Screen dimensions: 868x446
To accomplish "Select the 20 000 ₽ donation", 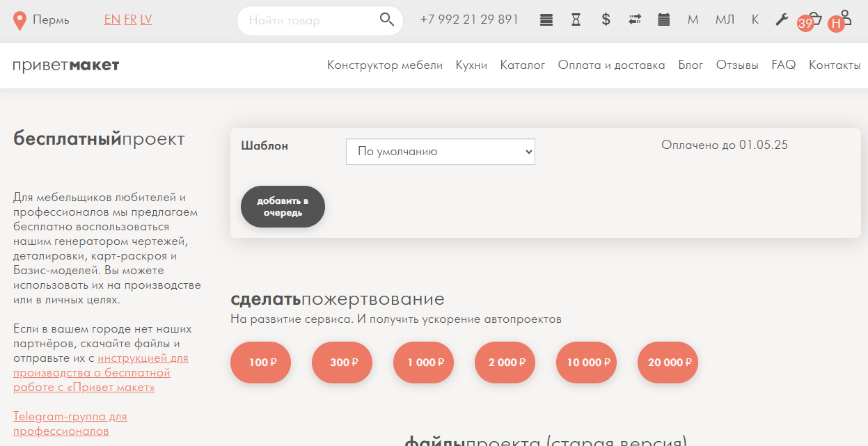I will (668, 363).
